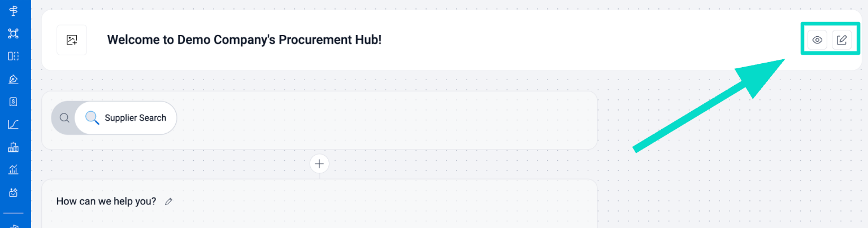Open the split columns sidebar icon

click(13, 56)
